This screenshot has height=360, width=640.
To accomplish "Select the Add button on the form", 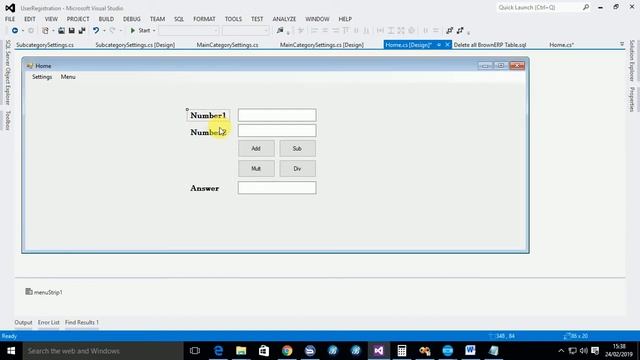I will [256, 149].
